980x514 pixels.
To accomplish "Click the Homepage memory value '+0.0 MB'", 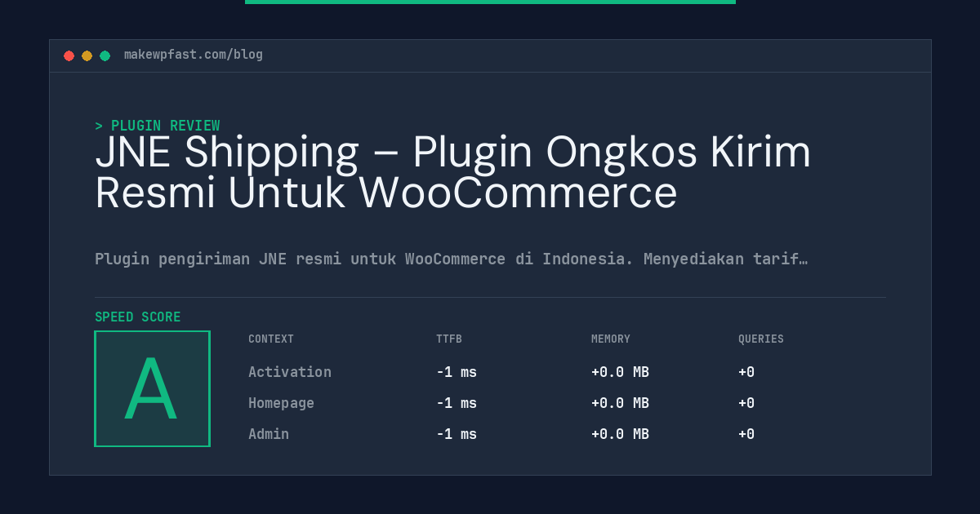I will click(620, 403).
